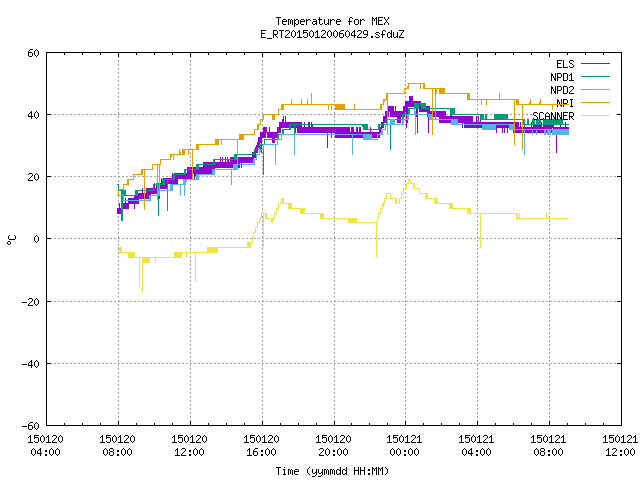Click the '°C' y-axis unit label
Screen dimensions: 640x480
(11, 240)
